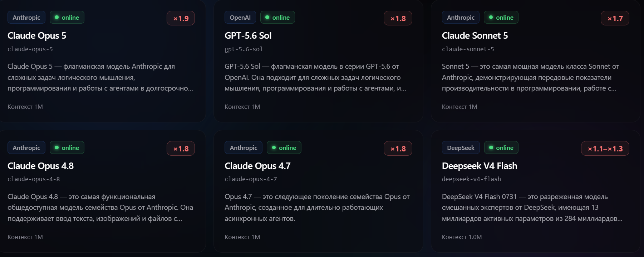
Task: Open the Claude Sonnet 5 heading
Action: coord(475,35)
